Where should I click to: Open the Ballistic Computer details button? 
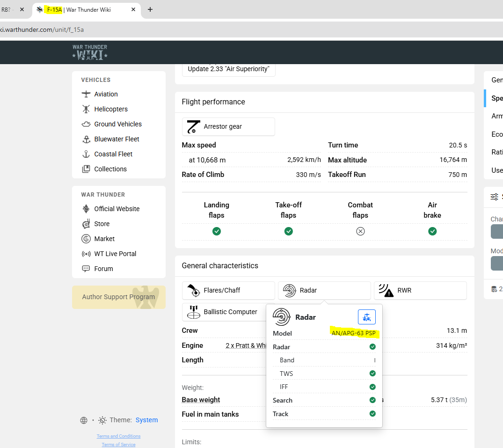[225, 312]
